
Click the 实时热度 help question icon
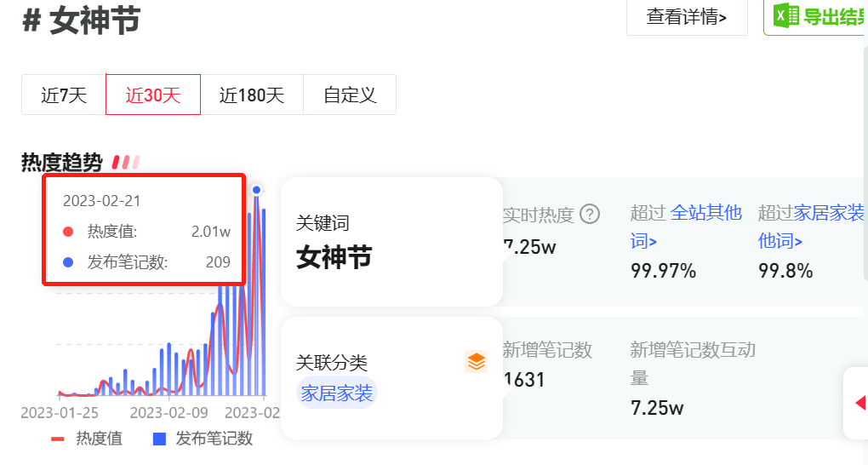click(590, 214)
